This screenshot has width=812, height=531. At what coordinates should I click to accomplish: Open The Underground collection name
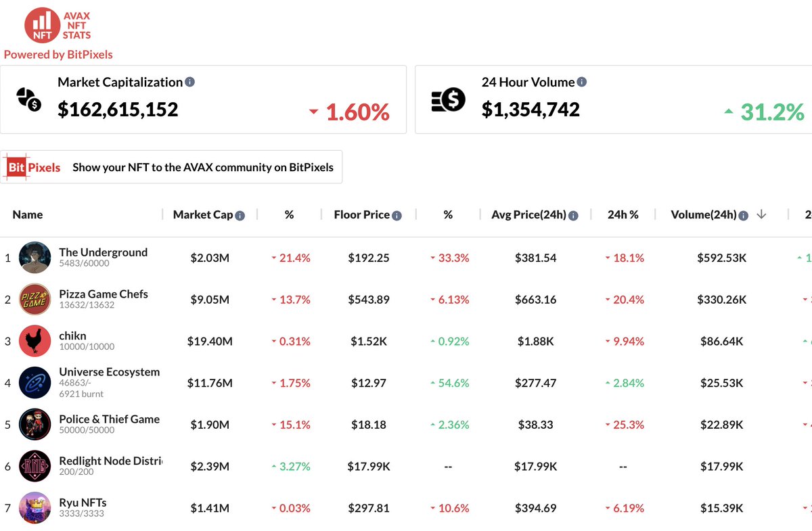tap(103, 252)
